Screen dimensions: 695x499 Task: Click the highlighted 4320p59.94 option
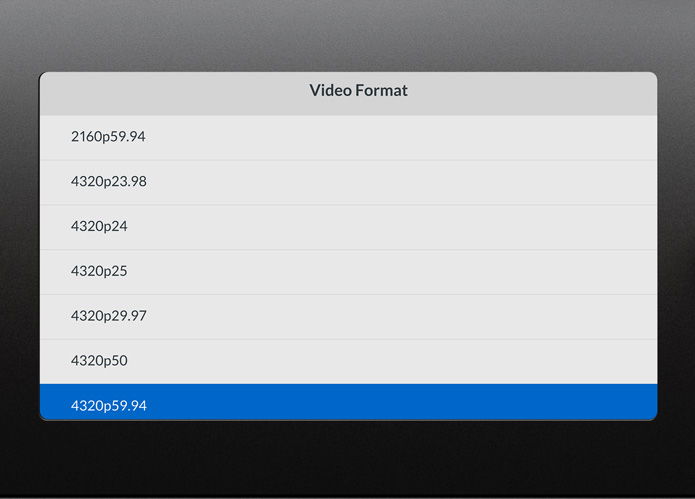348,402
